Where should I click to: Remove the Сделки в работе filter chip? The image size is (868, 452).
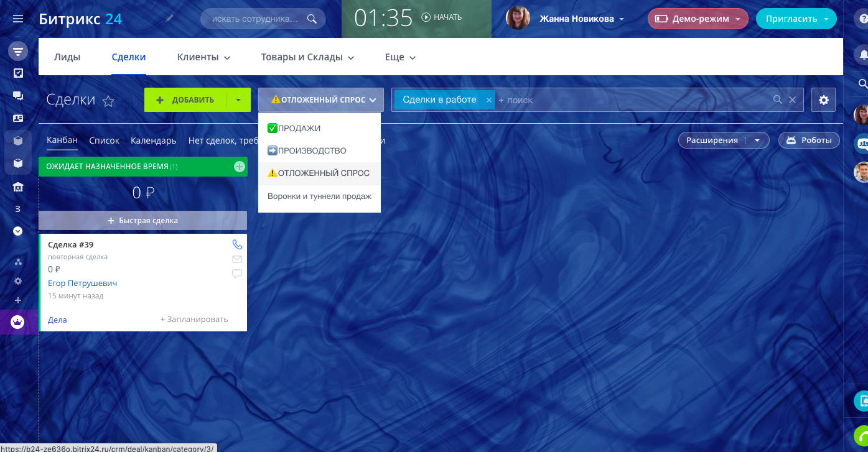pyautogui.click(x=489, y=99)
